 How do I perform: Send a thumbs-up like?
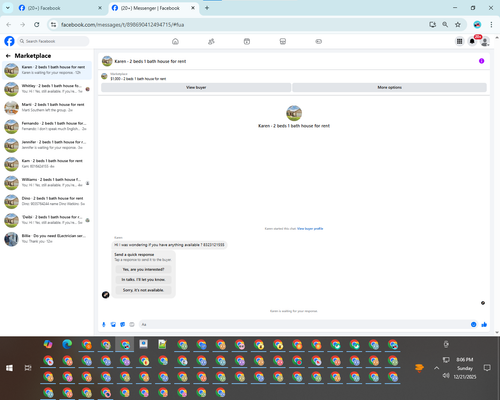[x=484, y=324]
